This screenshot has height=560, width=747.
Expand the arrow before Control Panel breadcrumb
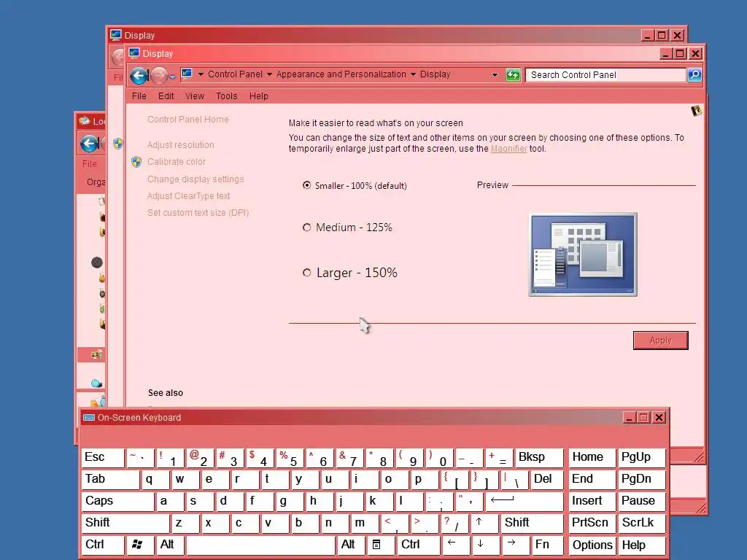(x=201, y=74)
